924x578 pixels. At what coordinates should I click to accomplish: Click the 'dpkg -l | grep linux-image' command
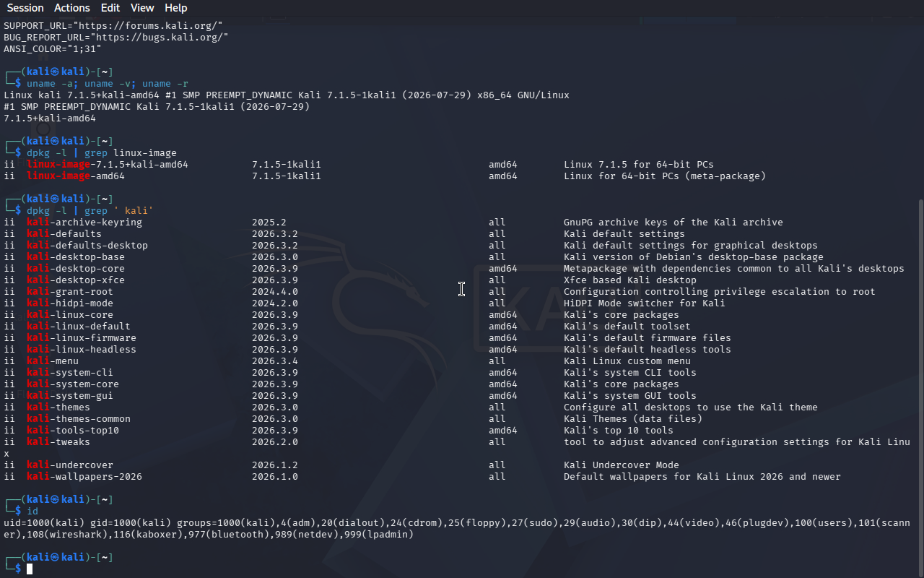[102, 153]
